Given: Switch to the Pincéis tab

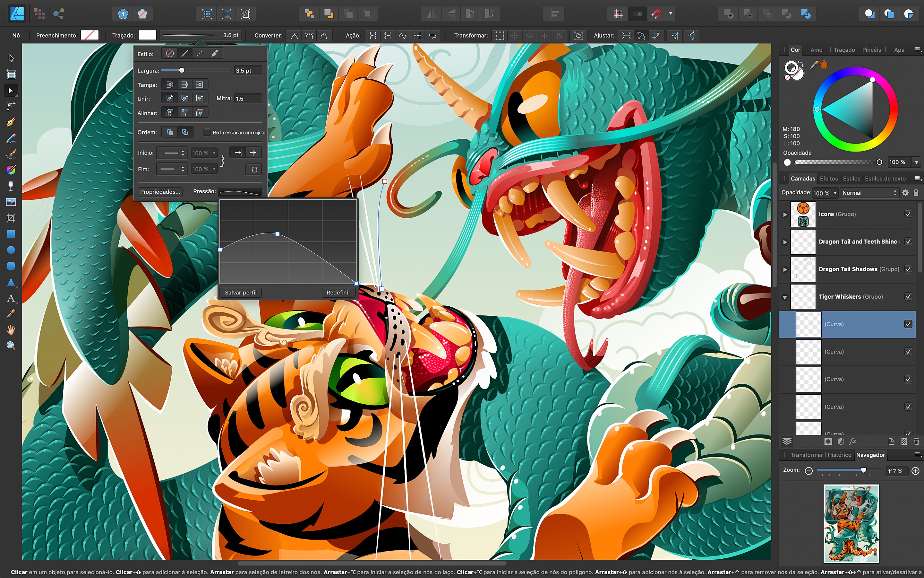Looking at the screenshot, I should click(871, 50).
